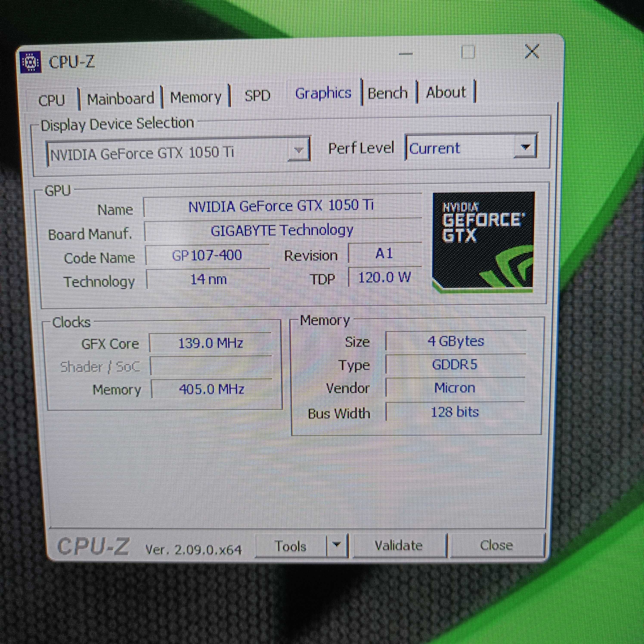Go to the About tab
The height and width of the screenshot is (644, 644).
point(446,92)
